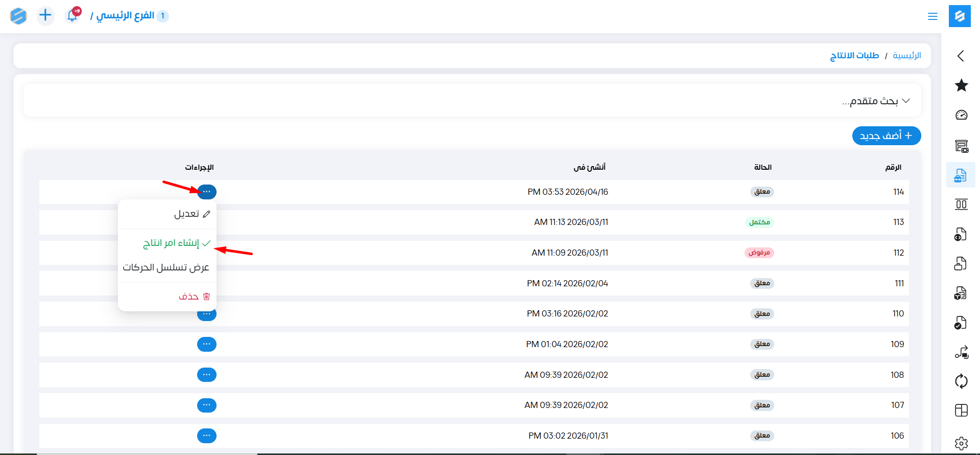
Task: Open the favorites star icon in sidebar
Action: [961, 85]
